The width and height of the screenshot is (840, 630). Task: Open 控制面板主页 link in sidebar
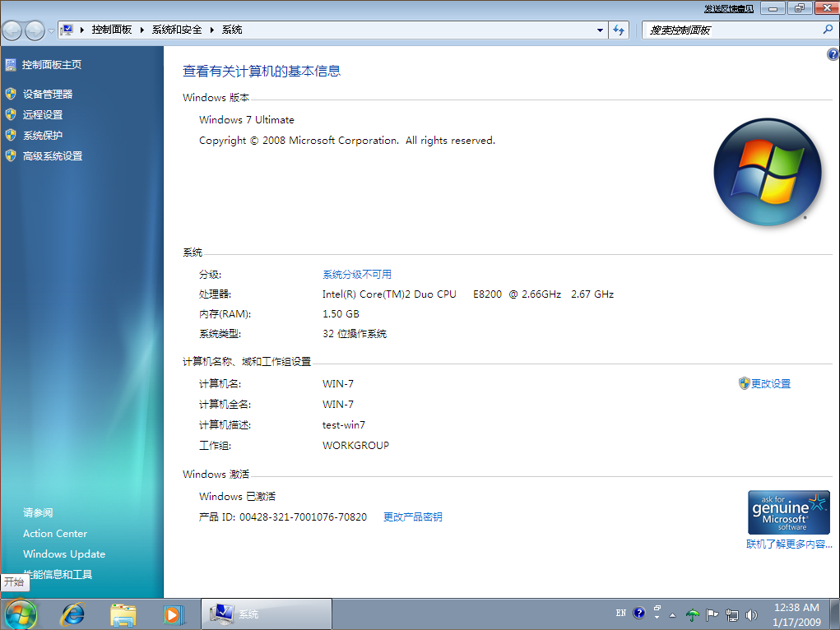[52, 65]
